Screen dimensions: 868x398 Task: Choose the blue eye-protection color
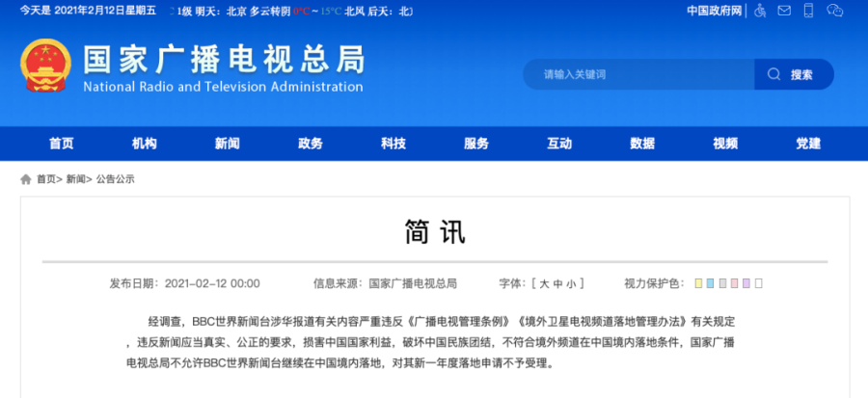coord(710,284)
